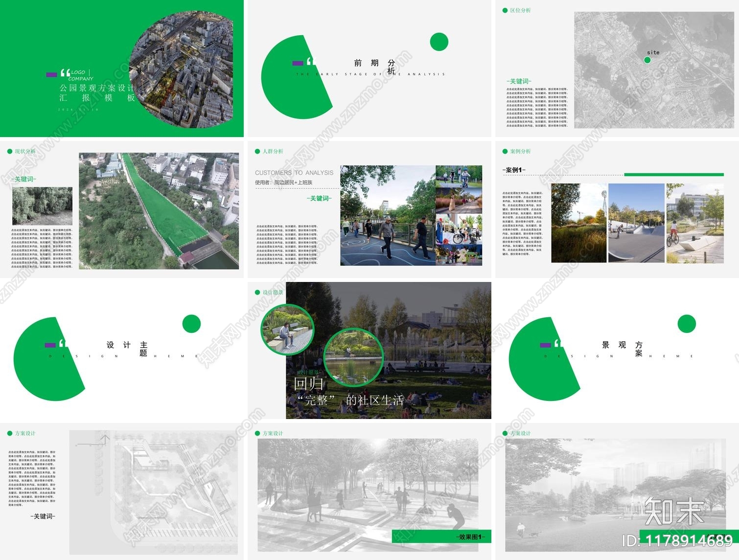Click the large '回归' text
This screenshot has height=560, width=739.
pos(309,383)
